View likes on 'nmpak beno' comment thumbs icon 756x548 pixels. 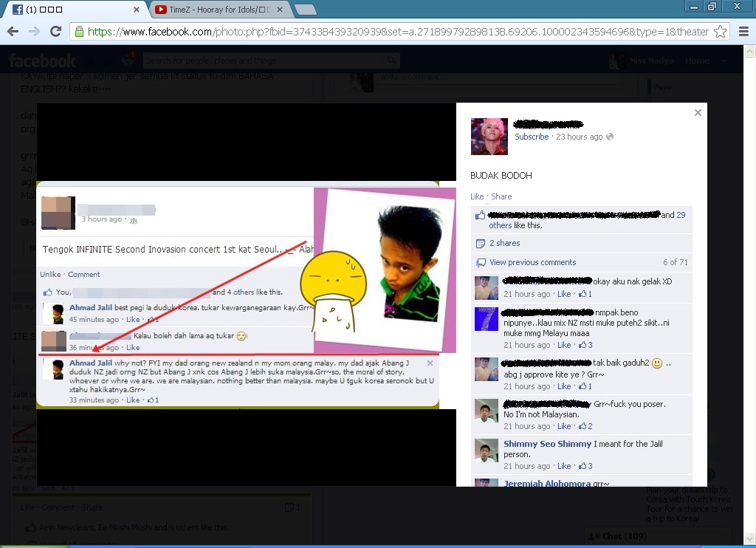[x=585, y=345]
